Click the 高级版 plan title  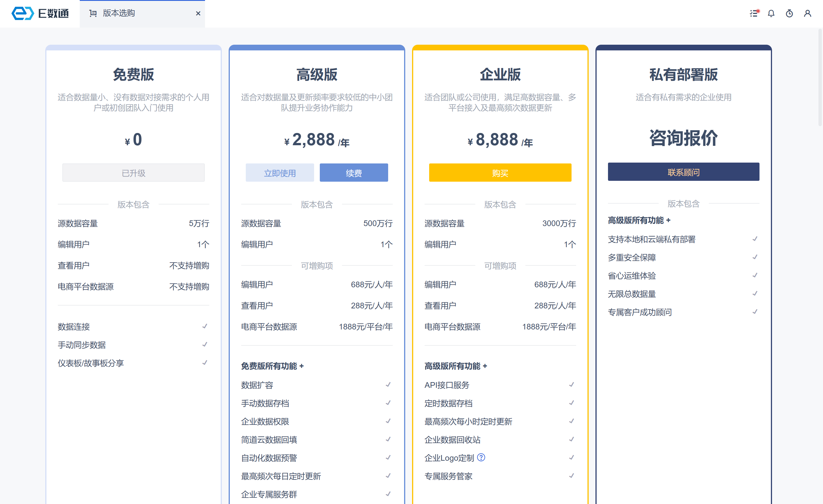click(x=317, y=75)
